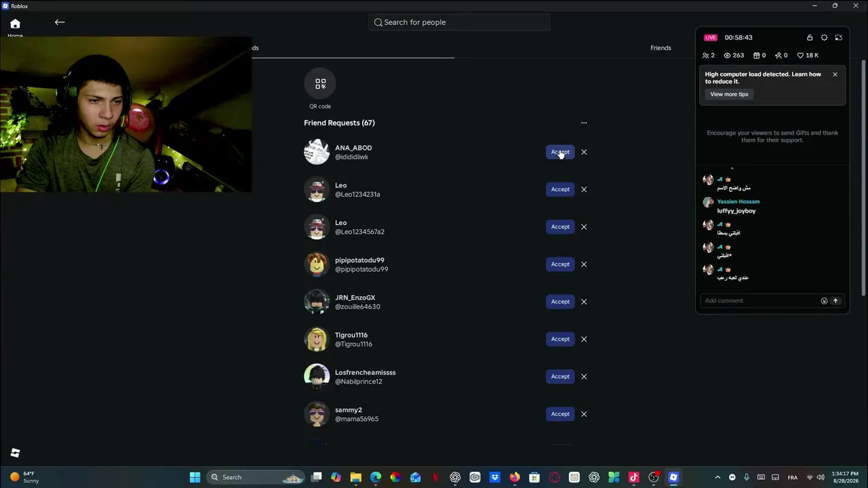868x488 pixels.
Task: Open the weather widget showing 64°F
Action: pyautogui.click(x=24, y=477)
